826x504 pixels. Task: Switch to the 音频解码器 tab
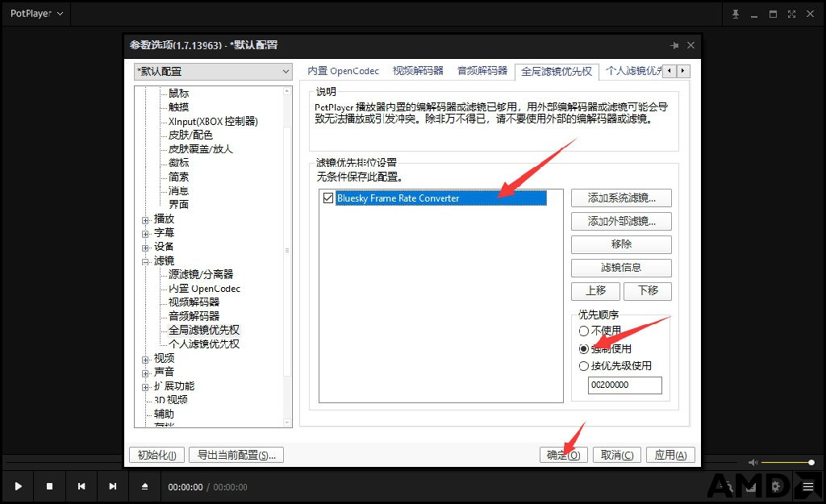482,71
